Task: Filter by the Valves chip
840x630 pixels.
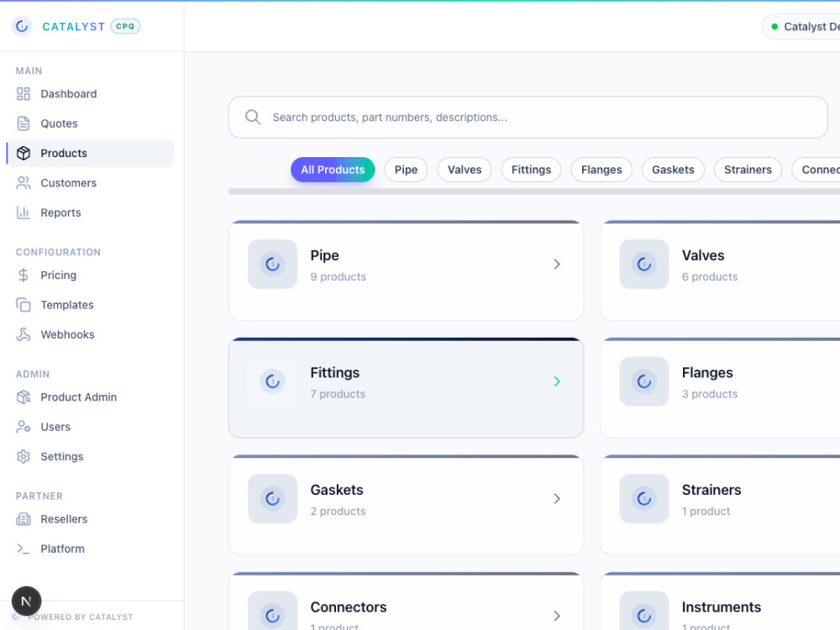Action: [x=465, y=170]
